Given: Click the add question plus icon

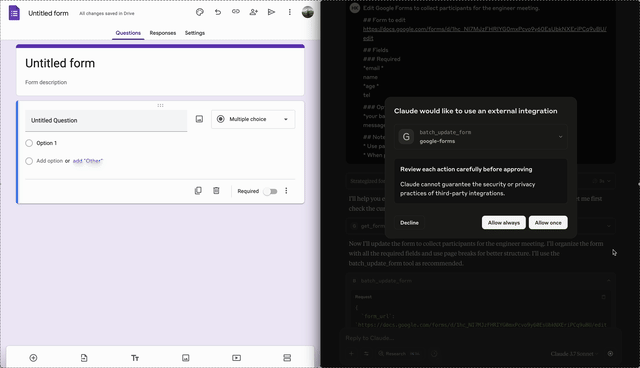Looking at the screenshot, I should coord(33,358).
